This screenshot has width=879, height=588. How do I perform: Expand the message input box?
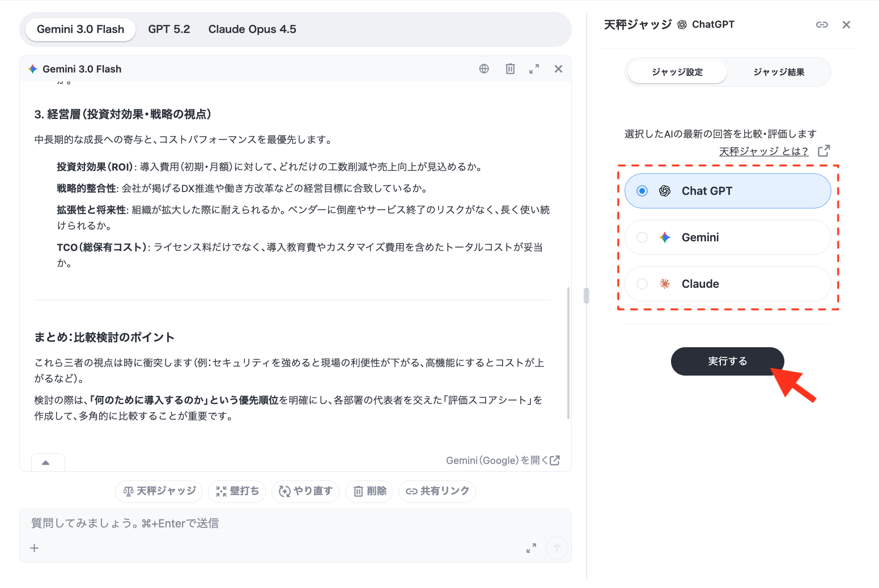(531, 548)
